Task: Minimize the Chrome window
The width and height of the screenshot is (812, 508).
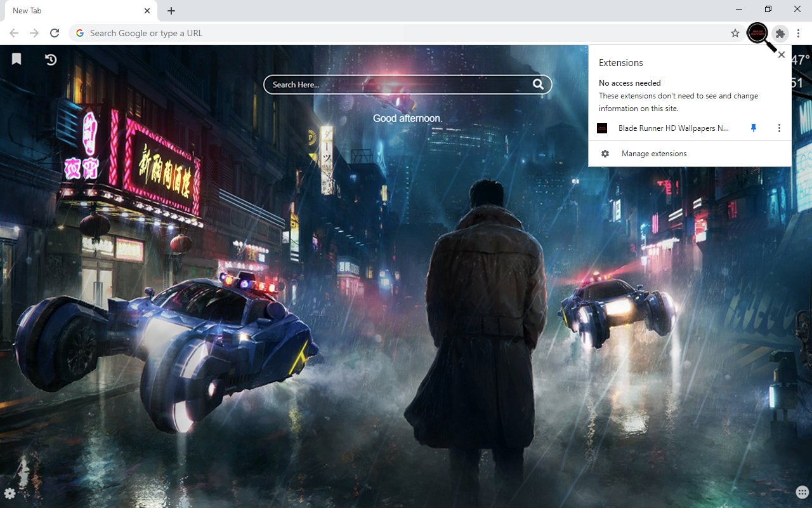Action: [740, 10]
